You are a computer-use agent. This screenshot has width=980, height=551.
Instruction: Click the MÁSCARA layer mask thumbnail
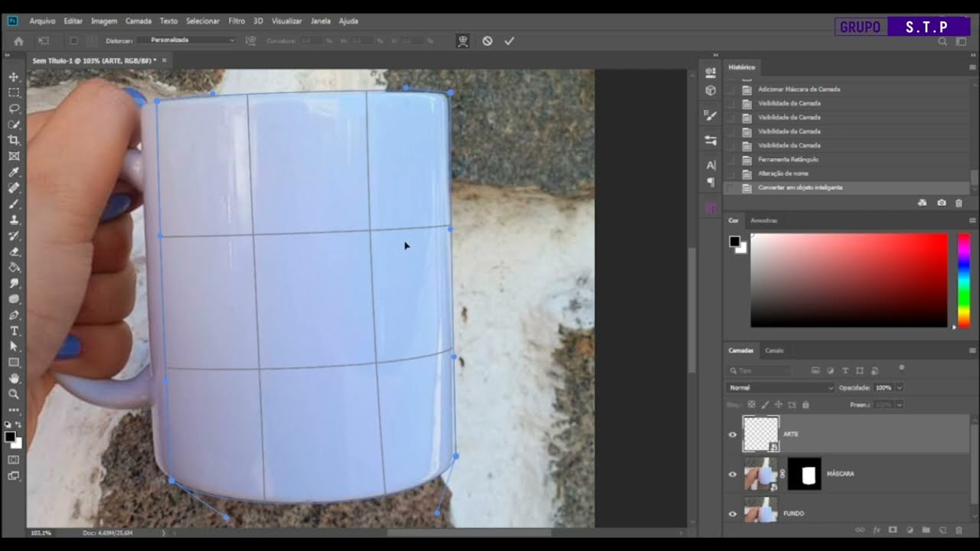pyautogui.click(x=804, y=474)
